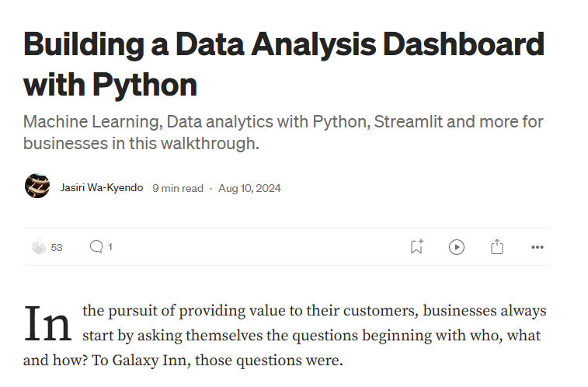
Task: Click "Python" in the article headline
Action: click(143, 83)
